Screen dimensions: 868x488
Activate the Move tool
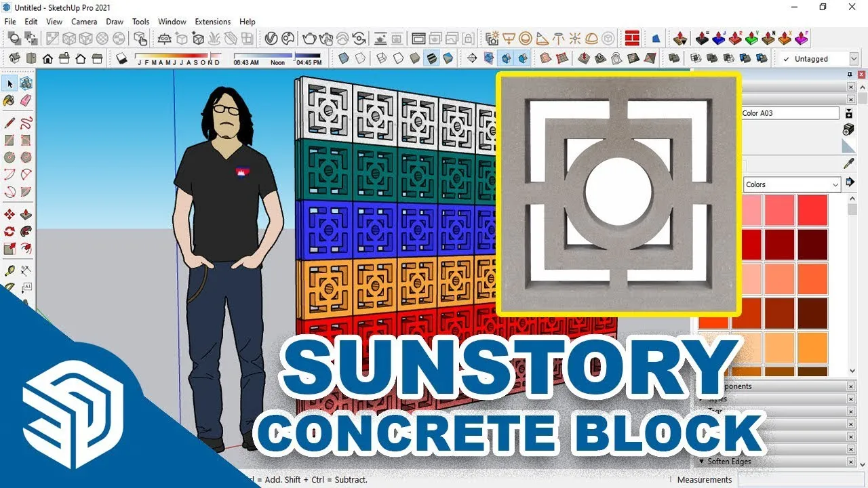(9, 214)
